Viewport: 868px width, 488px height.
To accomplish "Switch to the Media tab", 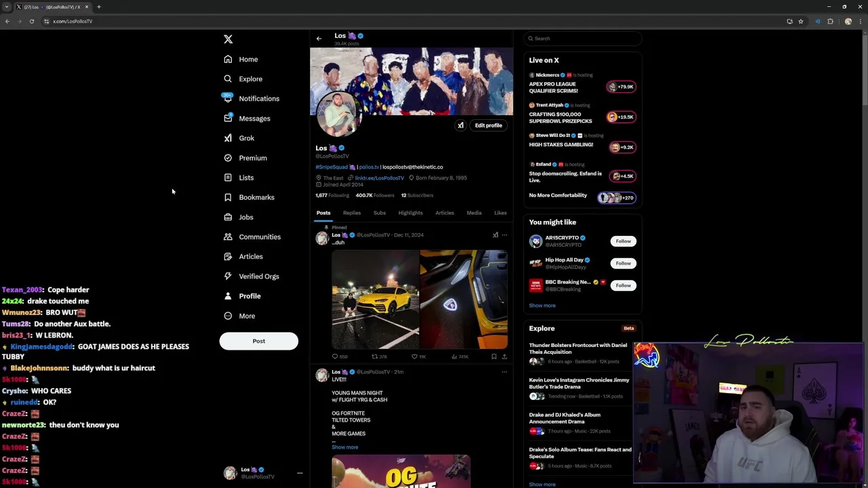I will coord(474,213).
